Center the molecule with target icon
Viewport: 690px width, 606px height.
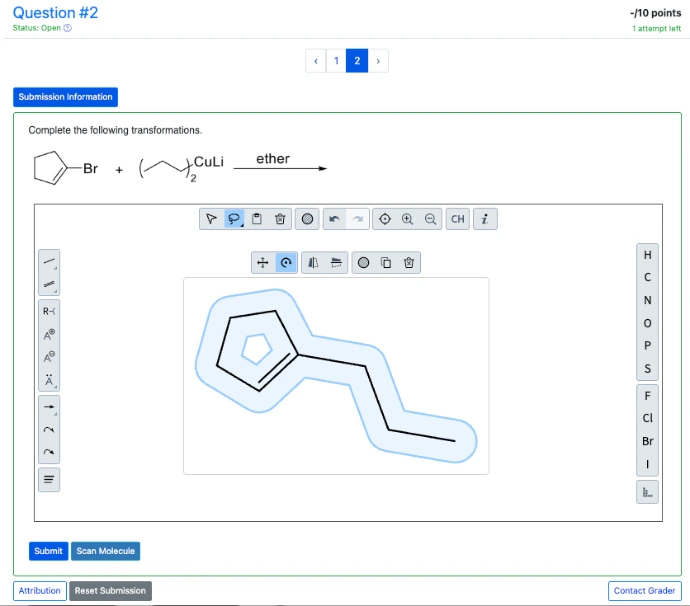pos(385,219)
